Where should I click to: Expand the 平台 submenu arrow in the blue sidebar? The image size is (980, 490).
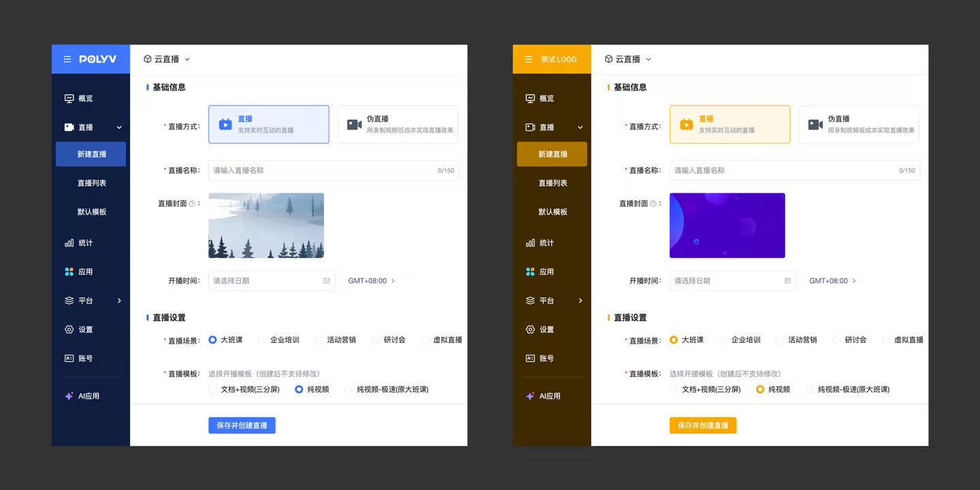pos(119,301)
